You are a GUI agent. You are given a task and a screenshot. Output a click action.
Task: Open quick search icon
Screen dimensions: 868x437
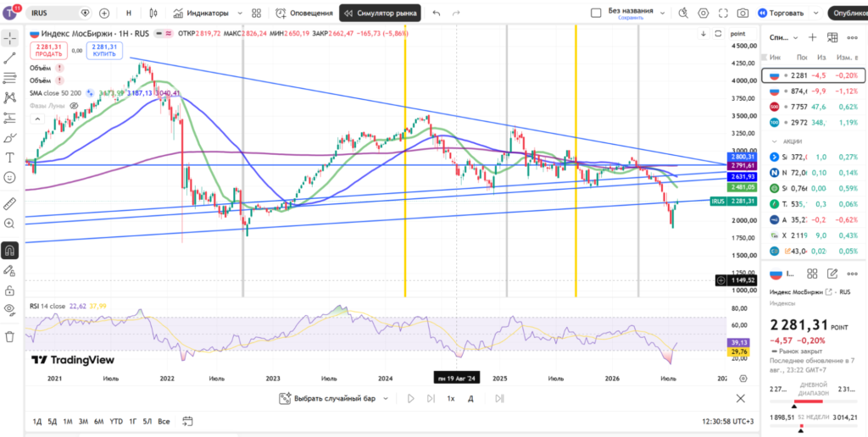pos(683,13)
